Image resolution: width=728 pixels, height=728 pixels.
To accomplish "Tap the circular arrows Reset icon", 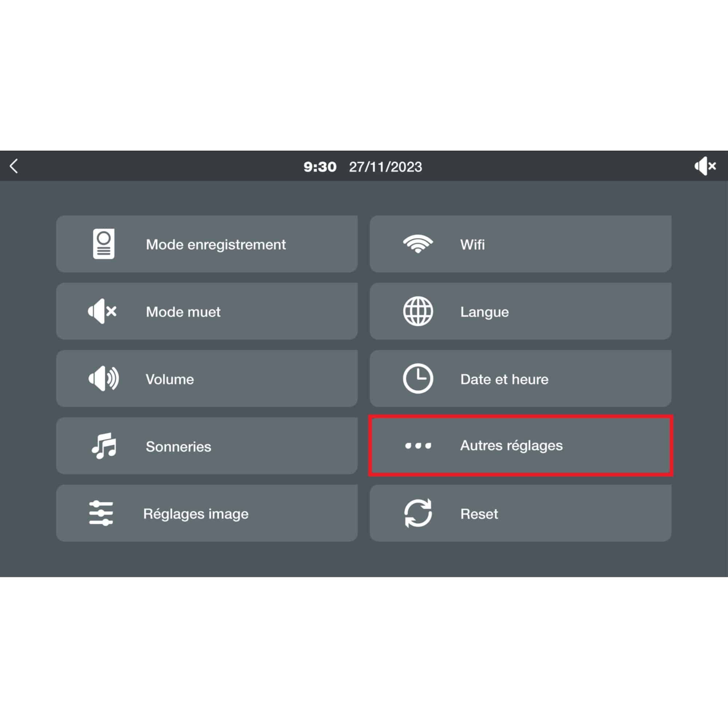I will (x=418, y=513).
